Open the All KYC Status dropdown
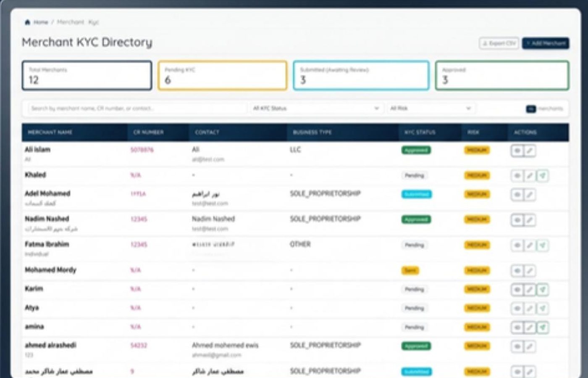The width and height of the screenshot is (588, 378). click(x=316, y=108)
